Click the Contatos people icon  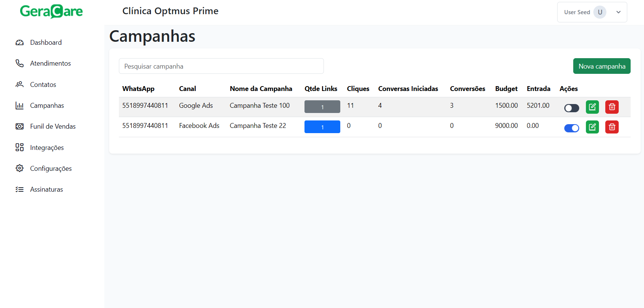[20, 85]
